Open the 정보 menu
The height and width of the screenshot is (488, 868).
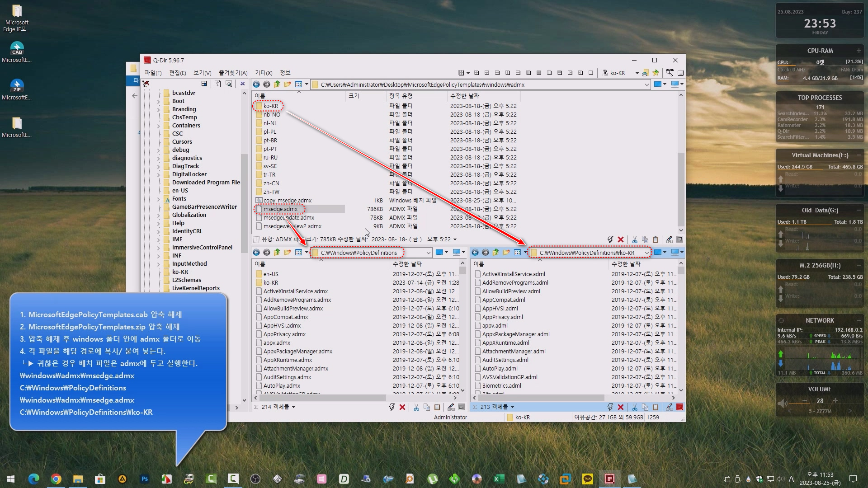285,73
